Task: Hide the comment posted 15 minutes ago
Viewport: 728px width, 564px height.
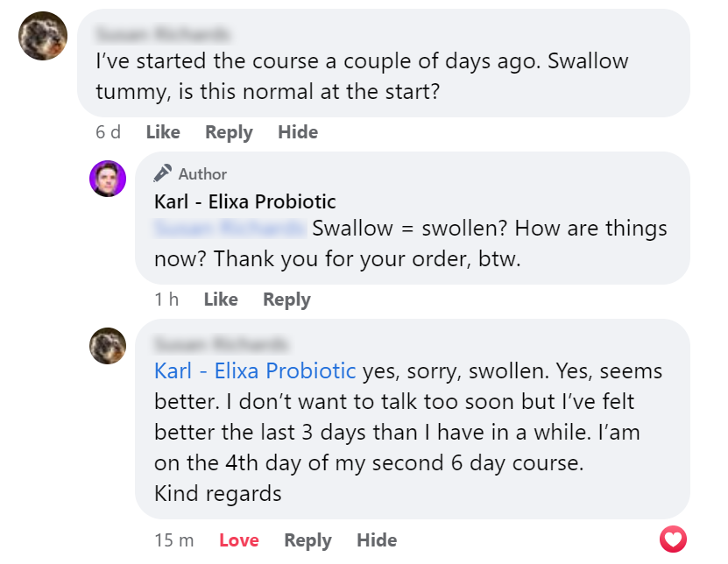Action: pos(377,540)
